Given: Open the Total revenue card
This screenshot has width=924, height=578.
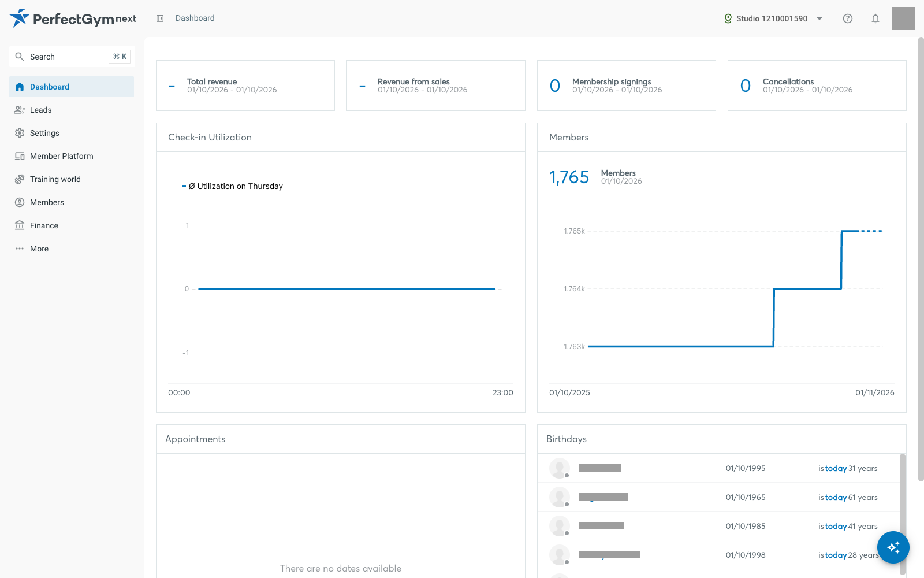Looking at the screenshot, I should (245, 86).
